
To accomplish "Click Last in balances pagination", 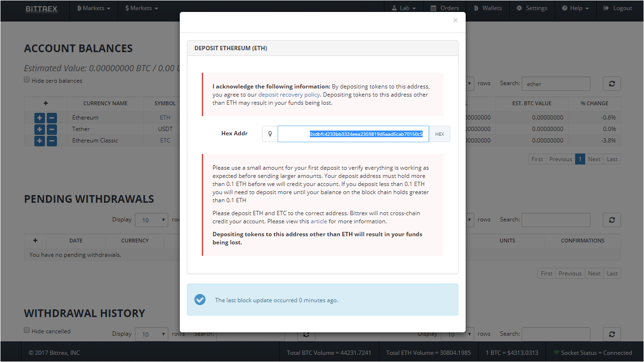I will pos(612,159).
